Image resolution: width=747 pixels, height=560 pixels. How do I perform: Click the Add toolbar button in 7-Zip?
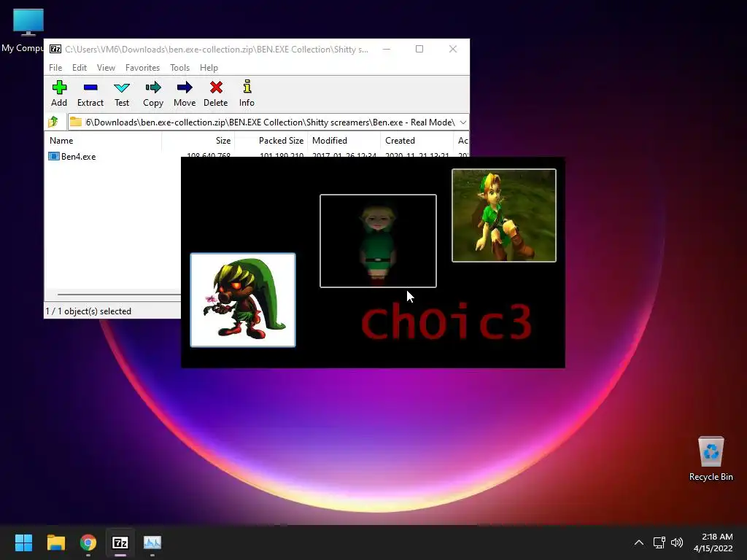[x=59, y=93]
